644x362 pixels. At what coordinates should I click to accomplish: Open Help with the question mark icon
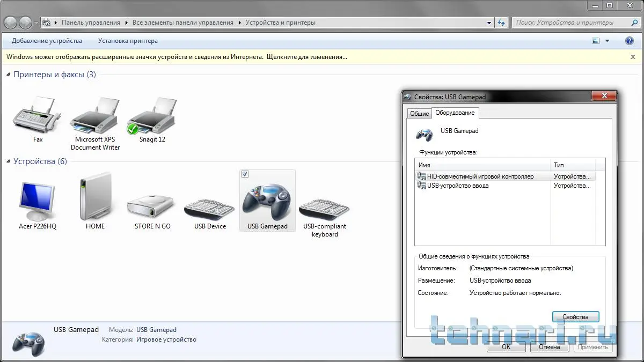coord(630,41)
